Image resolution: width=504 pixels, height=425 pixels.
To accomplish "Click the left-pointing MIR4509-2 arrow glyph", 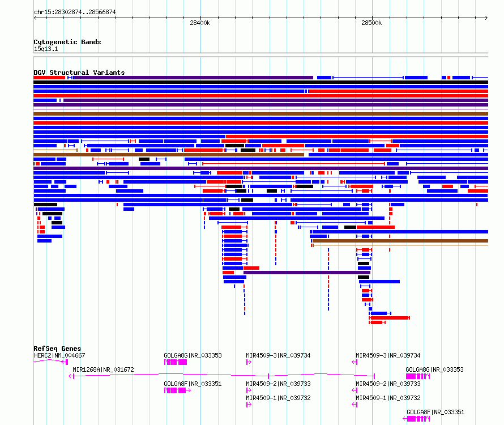I will 354,390.
